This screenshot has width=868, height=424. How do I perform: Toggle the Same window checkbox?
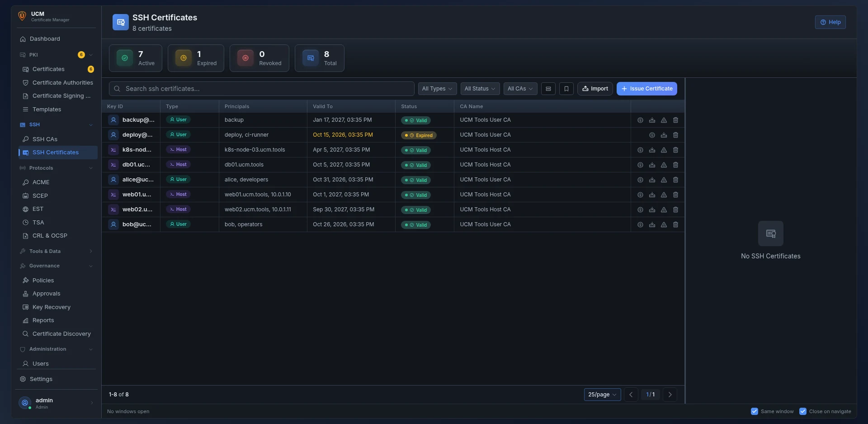point(755,411)
